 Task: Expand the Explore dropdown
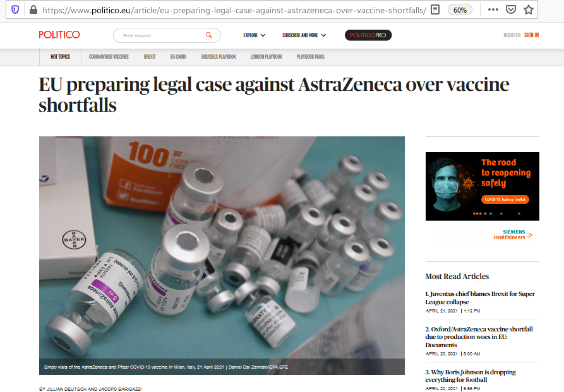[x=255, y=35]
